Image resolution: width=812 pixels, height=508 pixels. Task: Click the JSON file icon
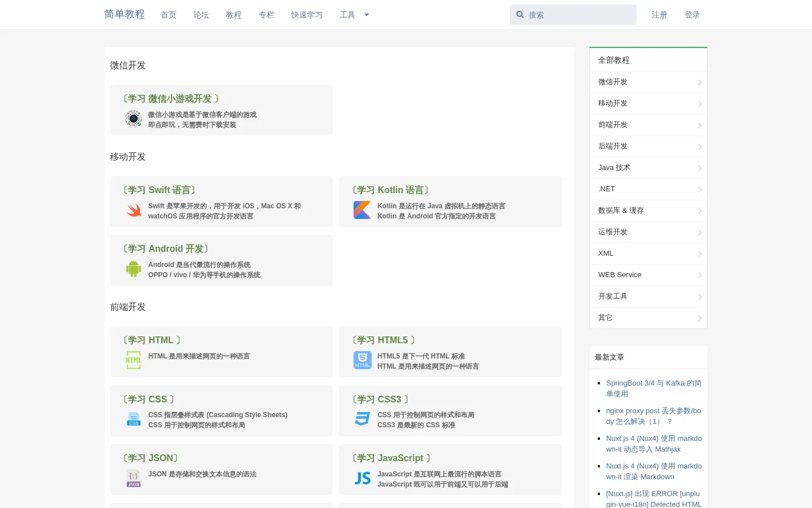click(134, 478)
